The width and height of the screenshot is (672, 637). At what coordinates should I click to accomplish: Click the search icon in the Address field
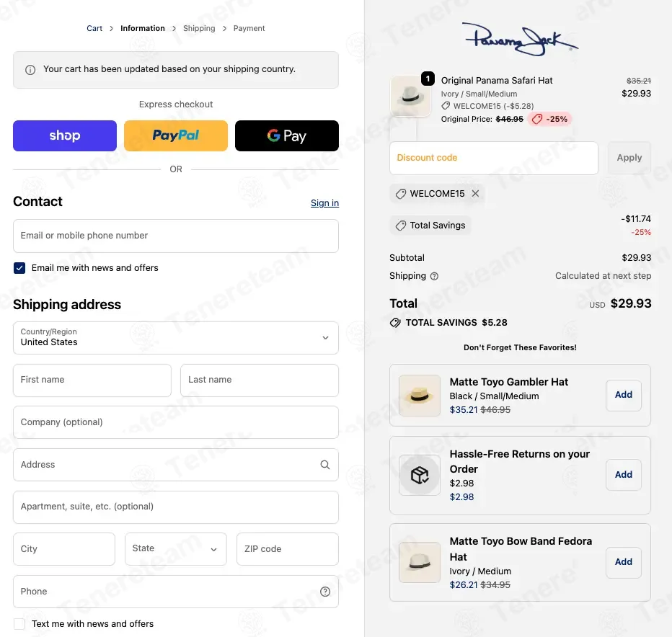coord(325,464)
